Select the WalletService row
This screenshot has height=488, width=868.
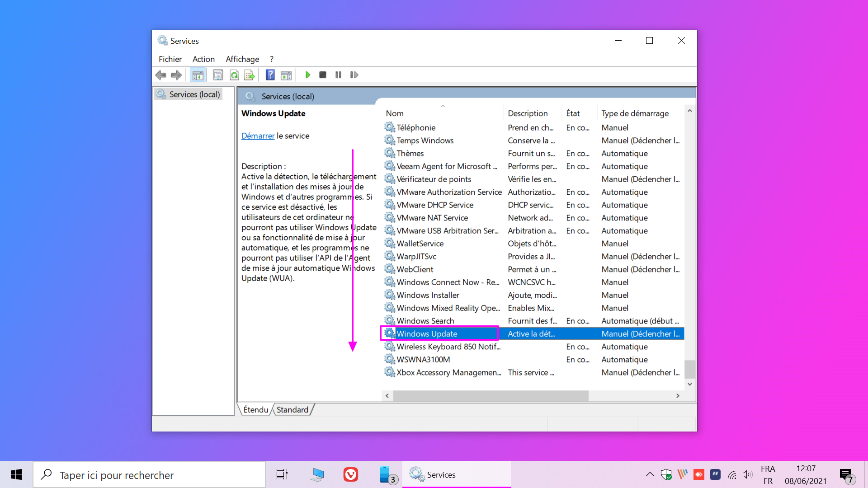533,244
